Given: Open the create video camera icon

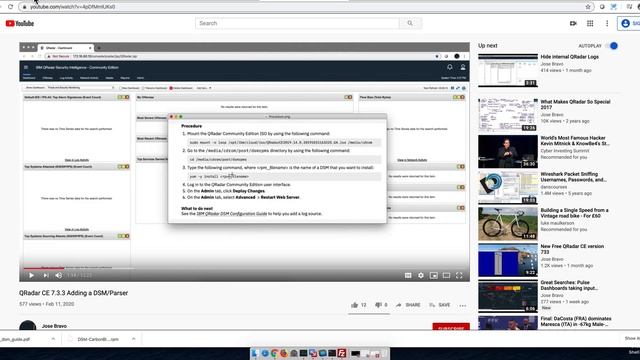Looking at the screenshot, I should (x=573, y=24).
